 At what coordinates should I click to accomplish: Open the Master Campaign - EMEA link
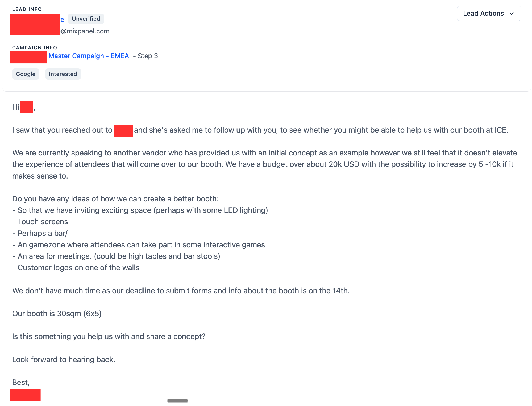click(89, 56)
